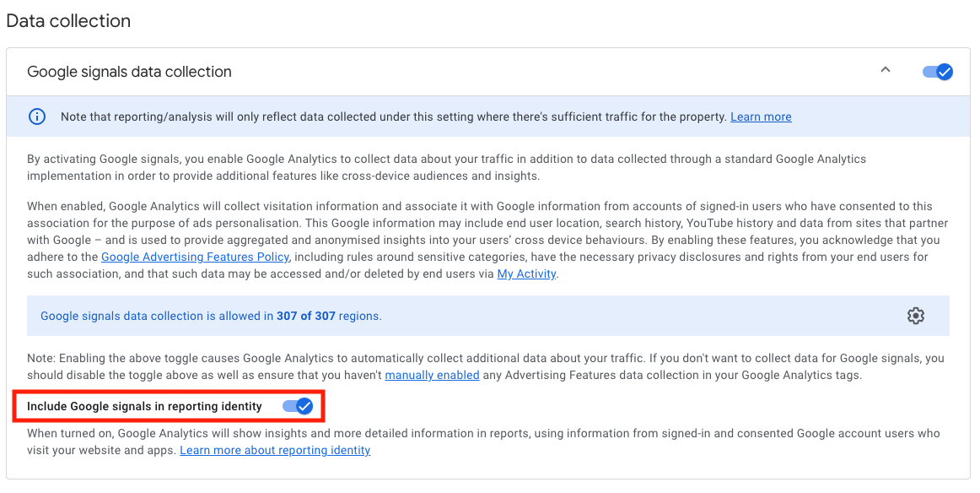
Task: Click the Note: Enabling the above toggle paragraph
Action: (x=486, y=366)
